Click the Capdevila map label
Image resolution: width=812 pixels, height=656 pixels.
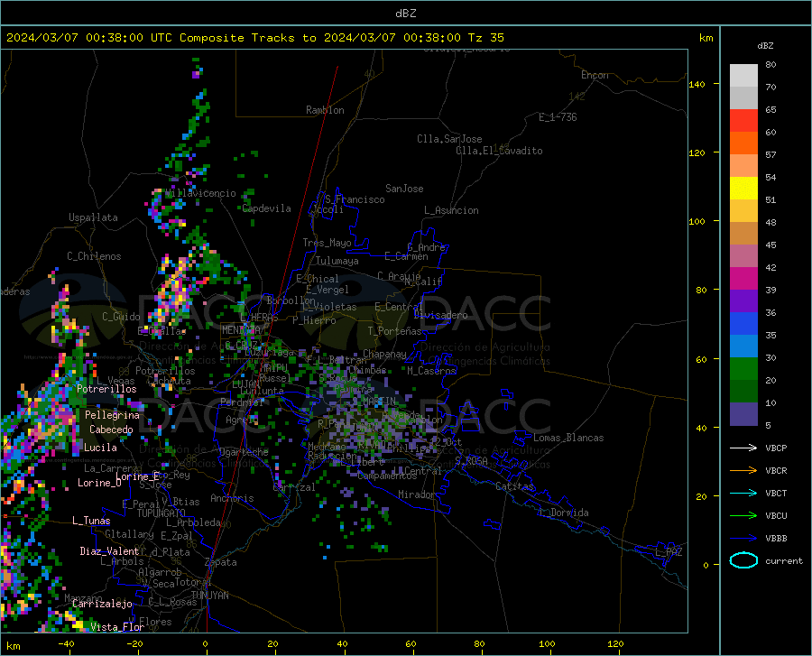pyautogui.click(x=267, y=208)
